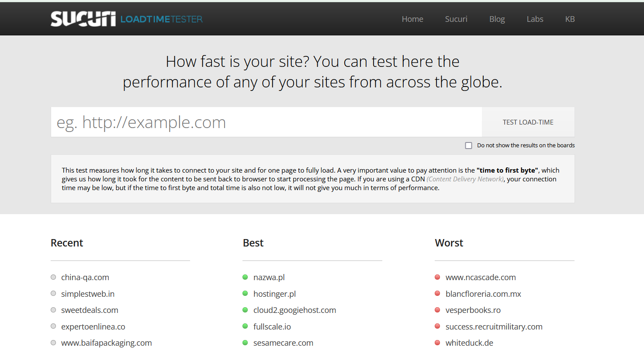644x354 pixels.
Task: Click the TEST LOAD-TIME button
Action: pyautogui.click(x=528, y=122)
